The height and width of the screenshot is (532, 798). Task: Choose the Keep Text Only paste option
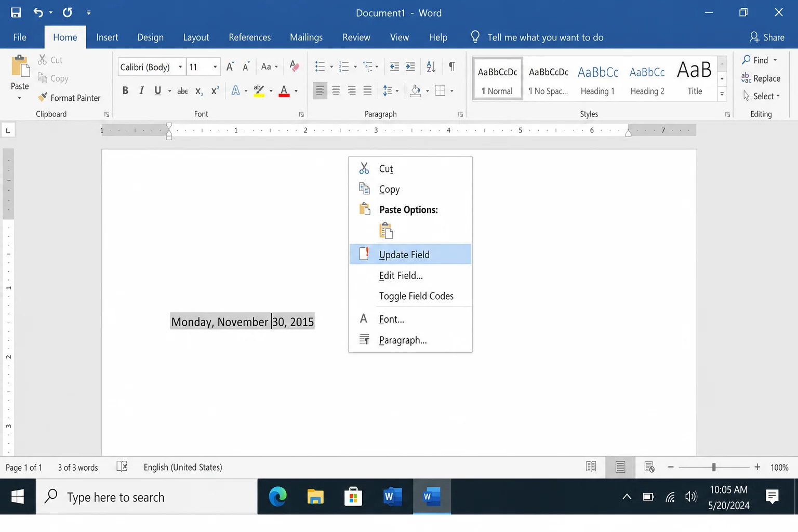coord(386,230)
